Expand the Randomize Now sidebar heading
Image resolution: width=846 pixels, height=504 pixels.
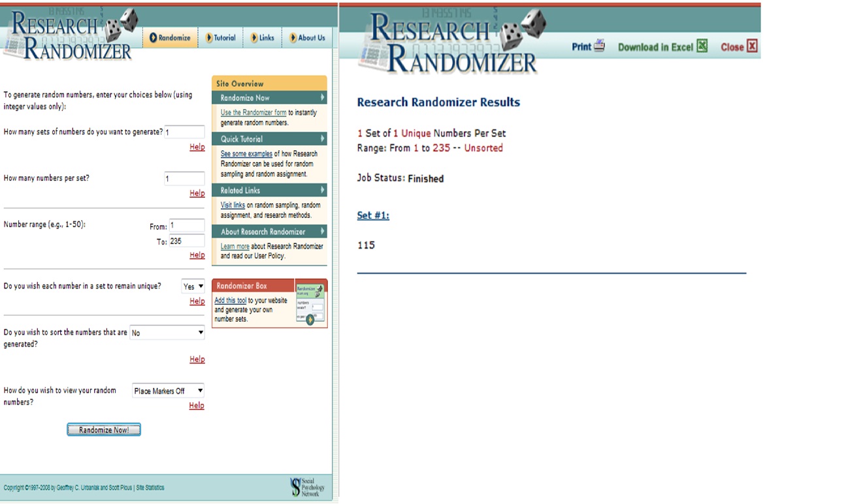(x=269, y=98)
